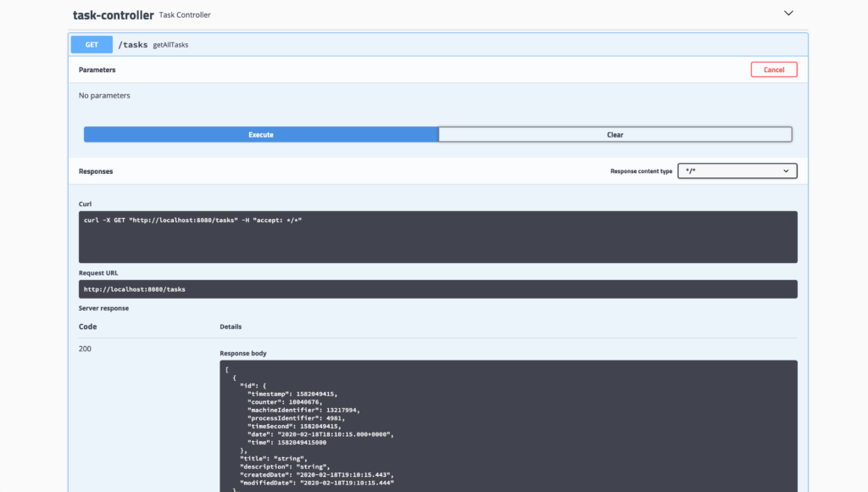Viewport: 868px width, 492px height.
Task: Click the Responses section header
Action: tap(95, 171)
